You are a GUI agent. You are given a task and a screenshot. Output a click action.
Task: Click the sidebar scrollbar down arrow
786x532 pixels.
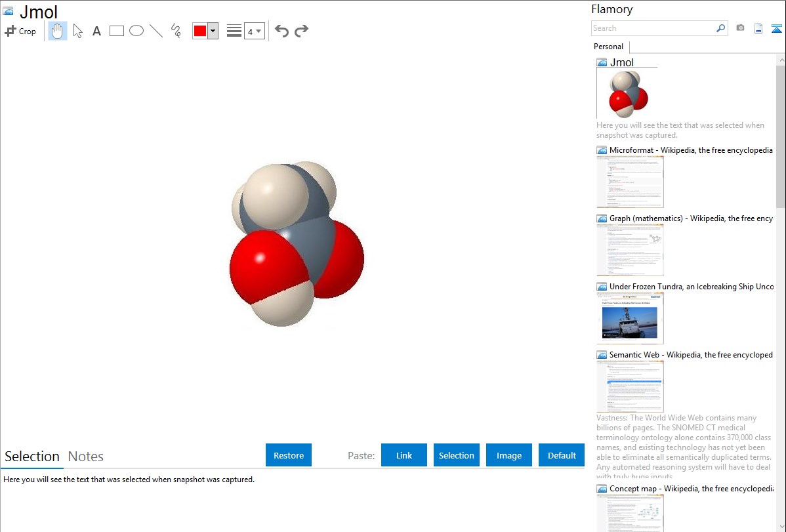[781, 527]
